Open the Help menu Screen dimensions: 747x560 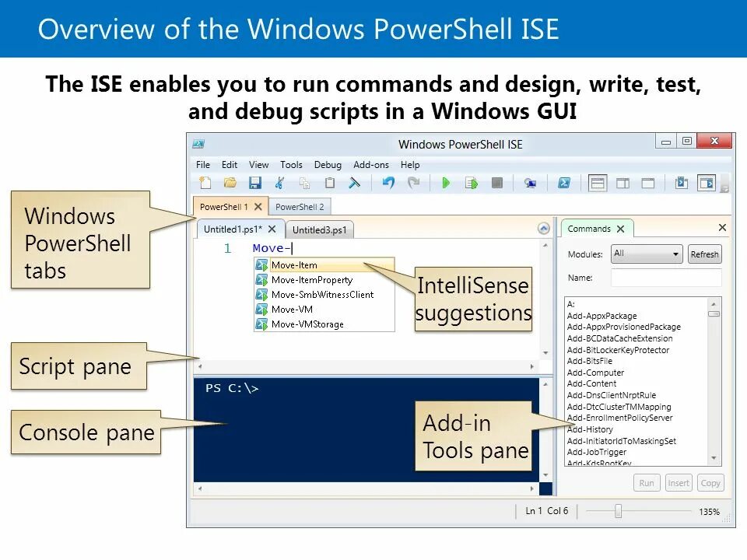click(410, 165)
